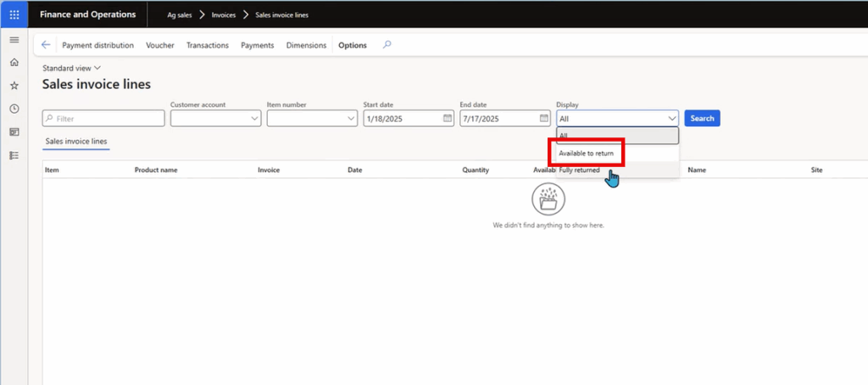Open the Dimensions action
Viewport: 868px width, 385px height.
[x=306, y=46]
